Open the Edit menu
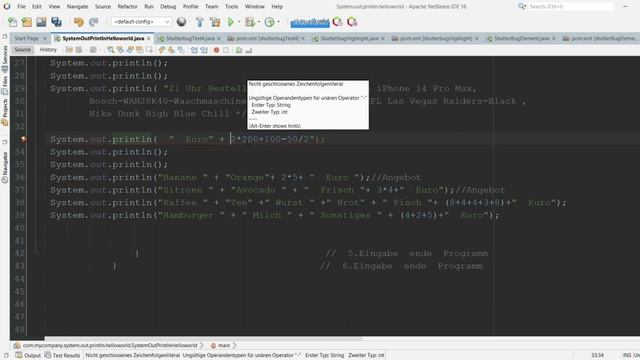Viewport: 640px width, 360px height. pos(37,7)
